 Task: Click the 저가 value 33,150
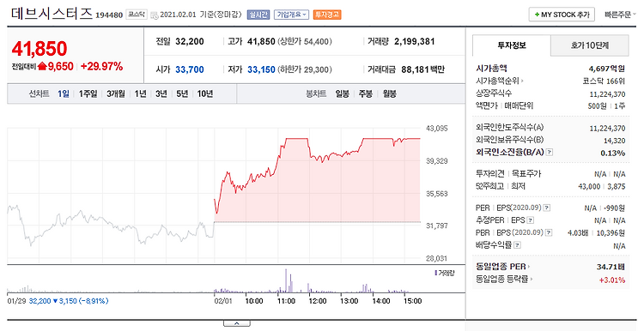tap(261, 69)
